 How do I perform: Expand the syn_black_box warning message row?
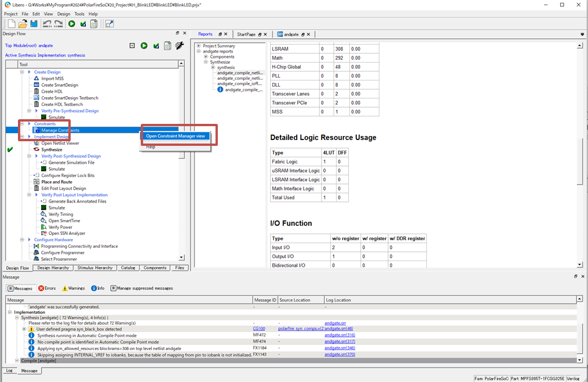(x=24, y=329)
